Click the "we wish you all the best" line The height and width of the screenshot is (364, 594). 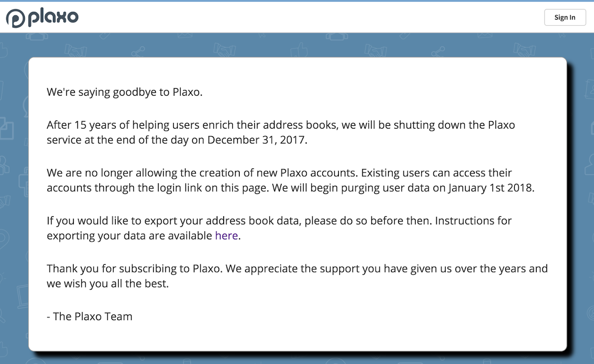[x=108, y=283]
